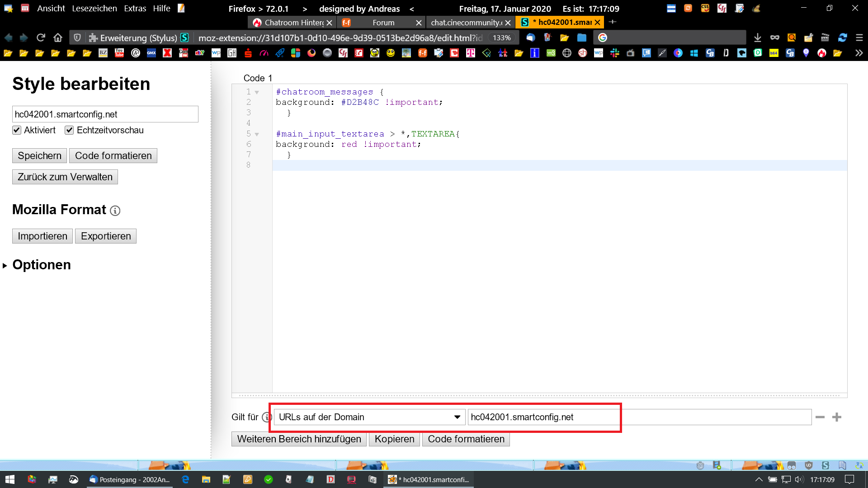Switch to the Forum tab
The width and height of the screenshot is (868, 488).
pyautogui.click(x=383, y=22)
